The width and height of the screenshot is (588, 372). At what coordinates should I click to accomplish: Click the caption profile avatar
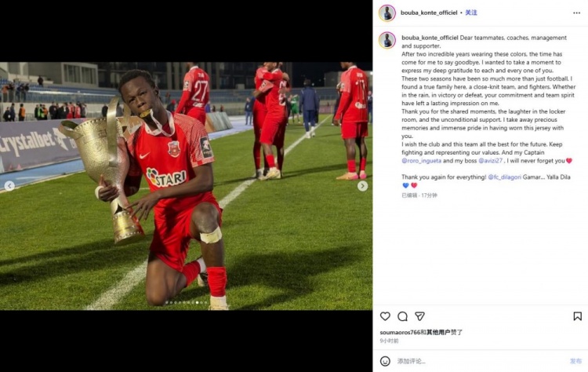387,40
